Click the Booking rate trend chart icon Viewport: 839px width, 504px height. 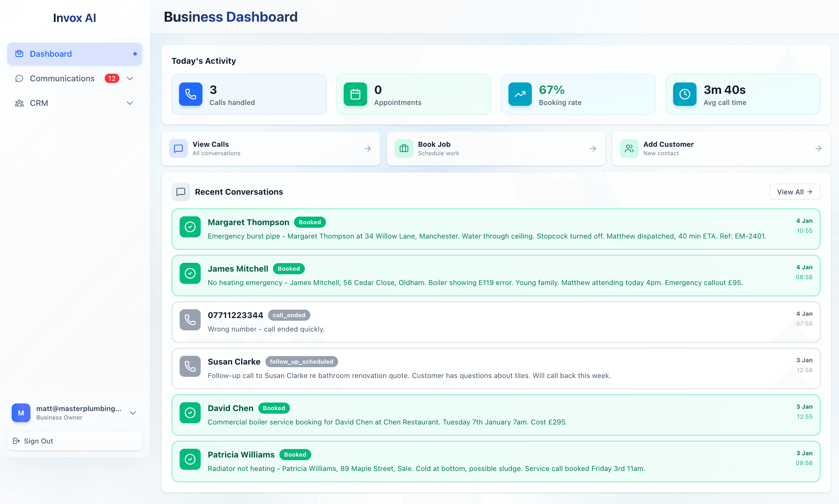click(520, 94)
